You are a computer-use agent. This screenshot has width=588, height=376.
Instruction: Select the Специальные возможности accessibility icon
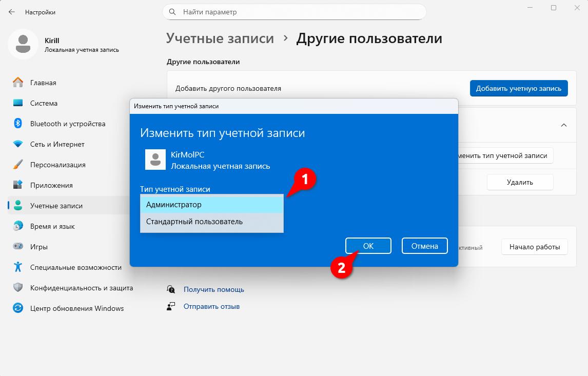17,267
